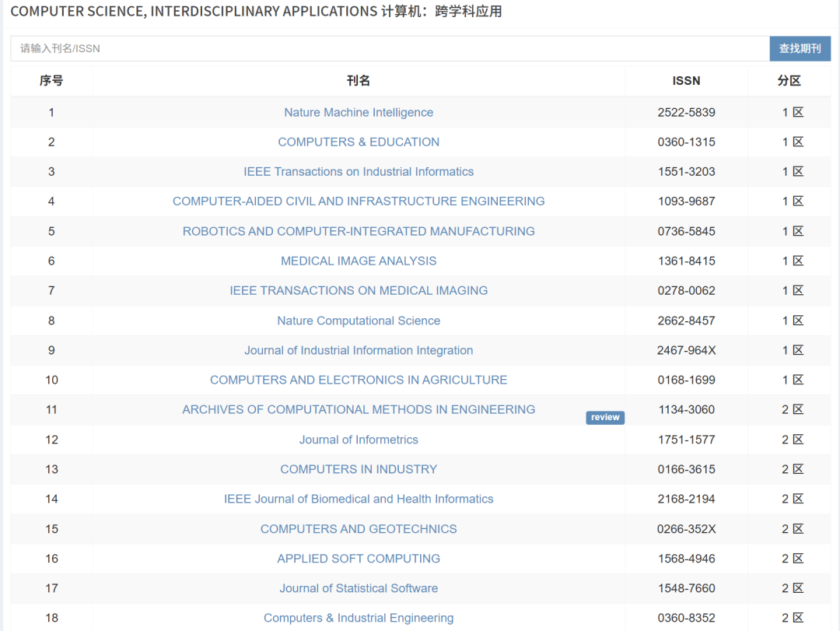840x631 pixels.
Task: Click the 分区 column header
Action: (789, 81)
